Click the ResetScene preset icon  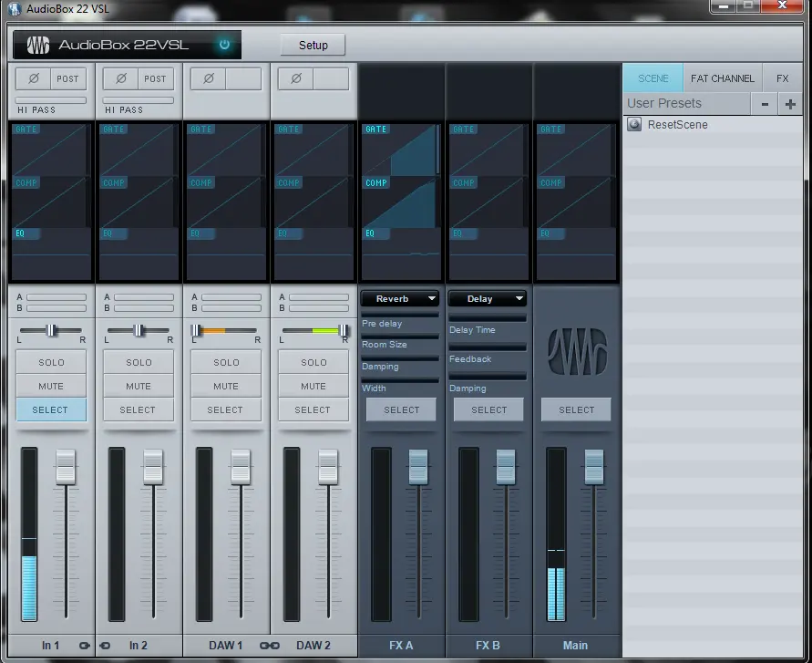pos(634,124)
